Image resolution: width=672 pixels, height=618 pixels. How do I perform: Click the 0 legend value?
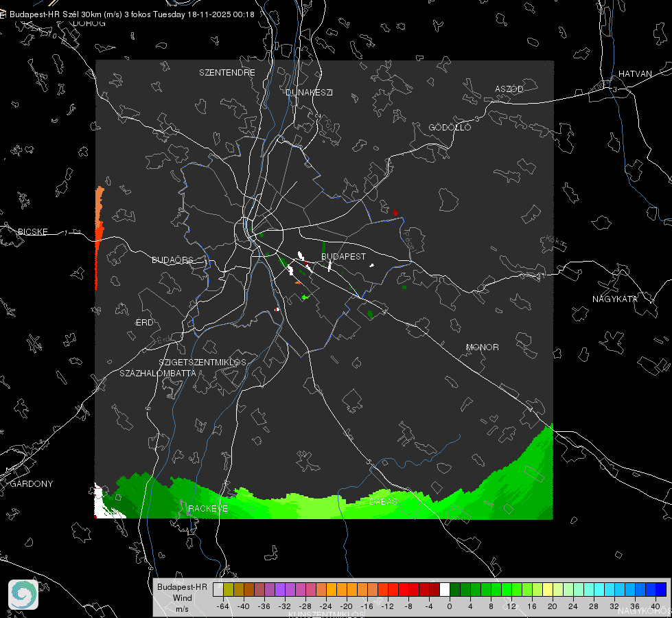click(449, 606)
